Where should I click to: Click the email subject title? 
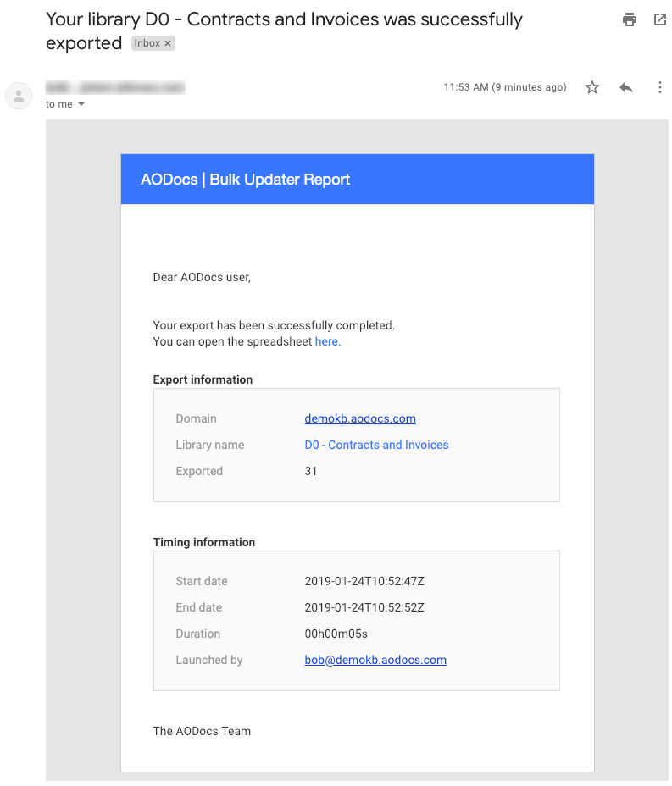(x=284, y=31)
